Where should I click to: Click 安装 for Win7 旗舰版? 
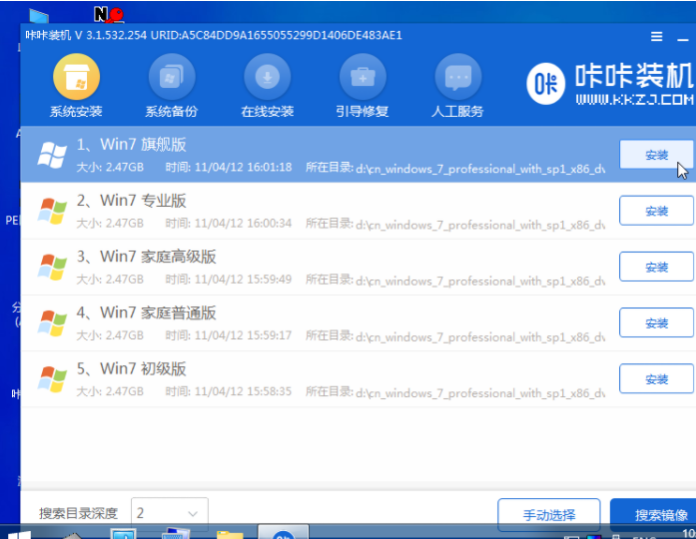click(656, 155)
